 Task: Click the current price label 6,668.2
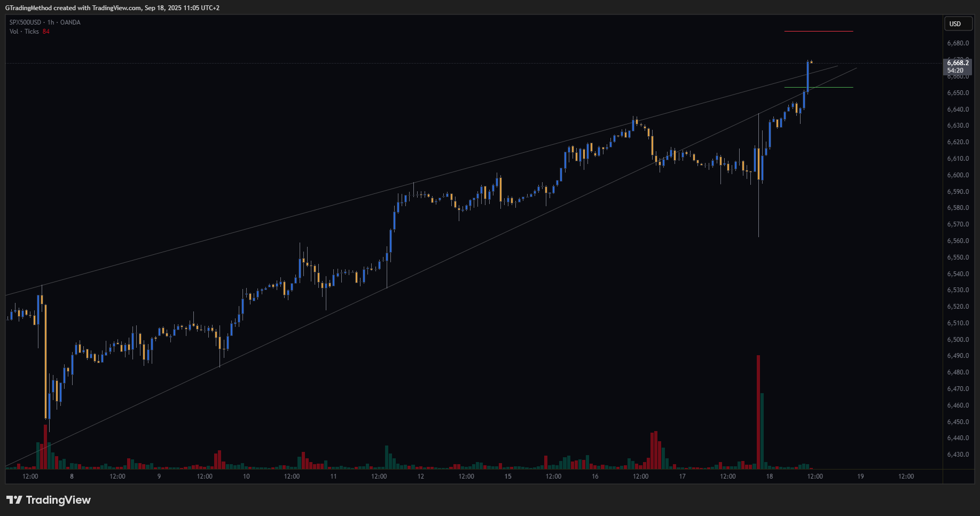958,63
